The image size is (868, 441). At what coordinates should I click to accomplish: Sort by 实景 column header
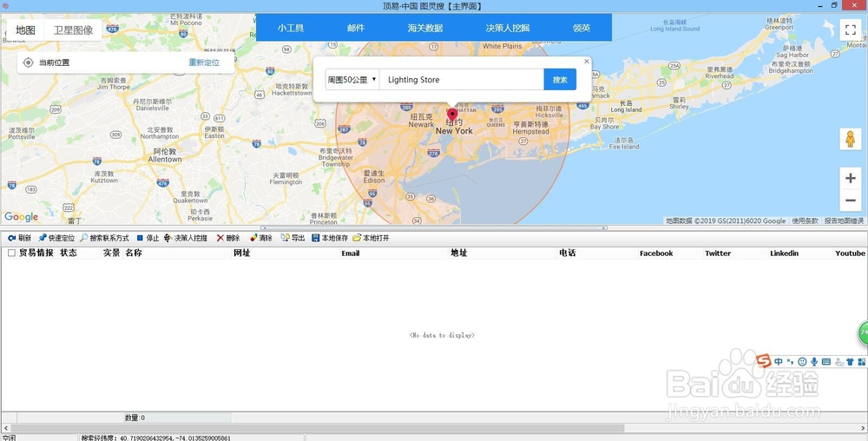[x=111, y=253]
